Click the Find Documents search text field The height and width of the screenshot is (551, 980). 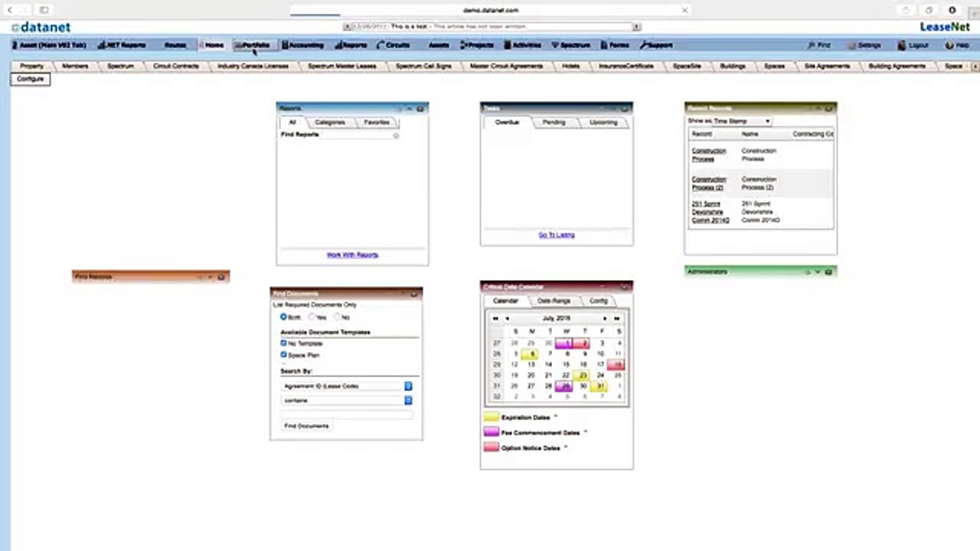click(x=347, y=414)
